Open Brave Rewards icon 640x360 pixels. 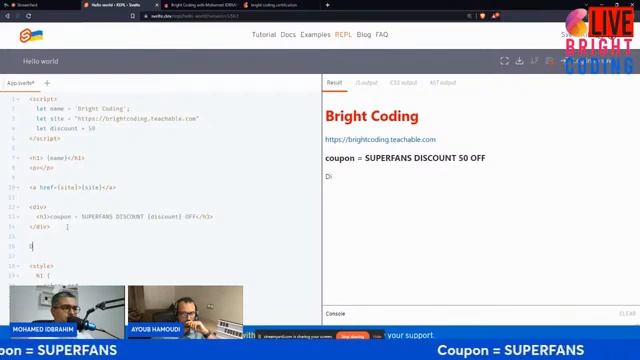coord(495,16)
